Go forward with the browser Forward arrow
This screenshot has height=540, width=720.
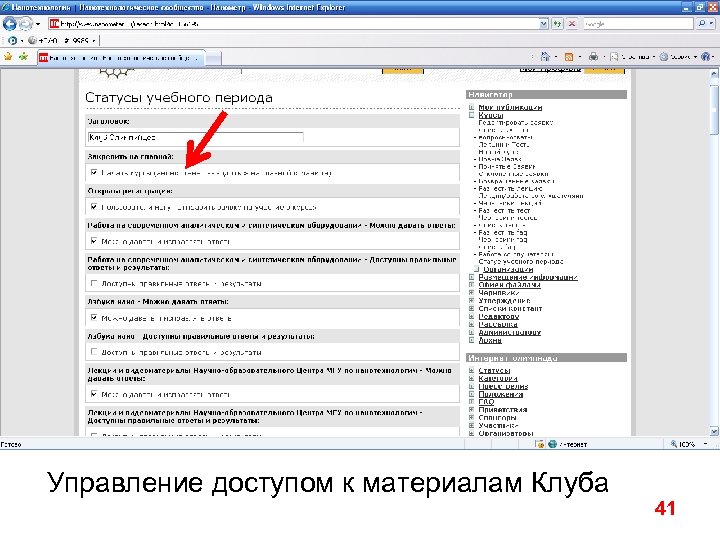coord(26,23)
